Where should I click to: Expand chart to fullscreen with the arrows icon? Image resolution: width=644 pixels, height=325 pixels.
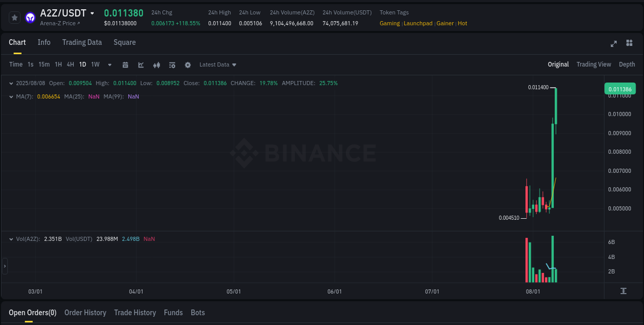614,44
